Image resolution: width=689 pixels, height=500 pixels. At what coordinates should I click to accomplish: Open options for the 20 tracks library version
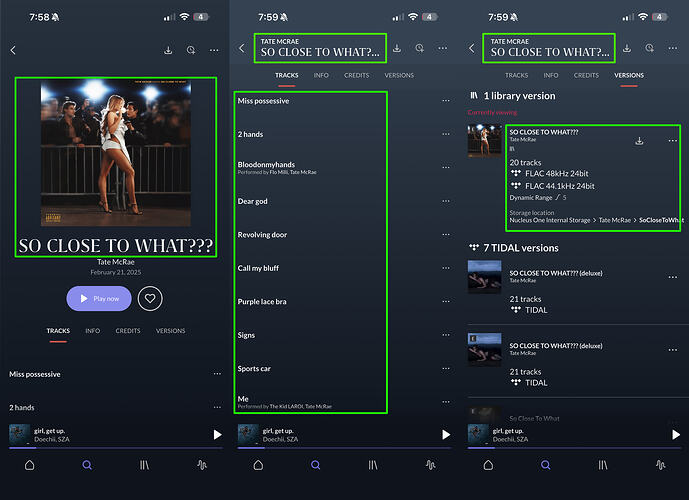pos(673,141)
